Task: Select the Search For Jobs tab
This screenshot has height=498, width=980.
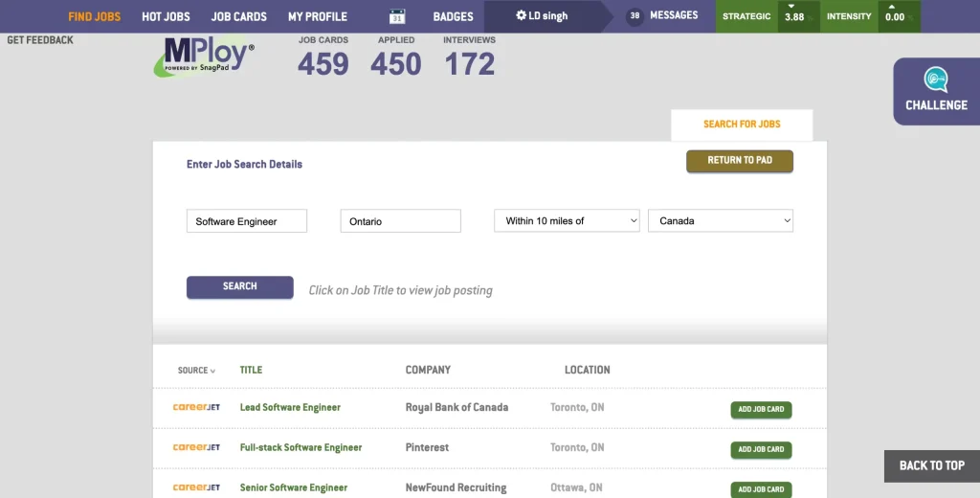Action: point(742,124)
